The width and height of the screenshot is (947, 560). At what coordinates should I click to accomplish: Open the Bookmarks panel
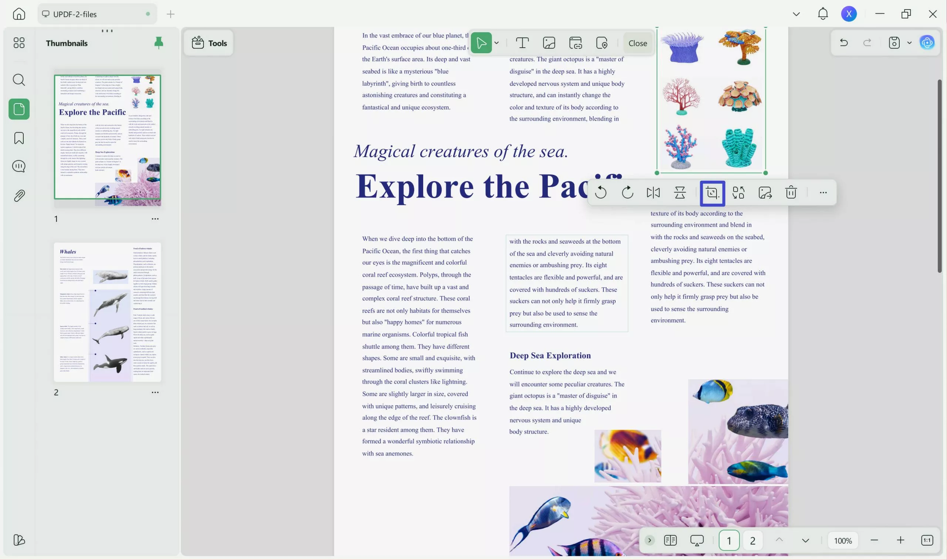point(18,138)
